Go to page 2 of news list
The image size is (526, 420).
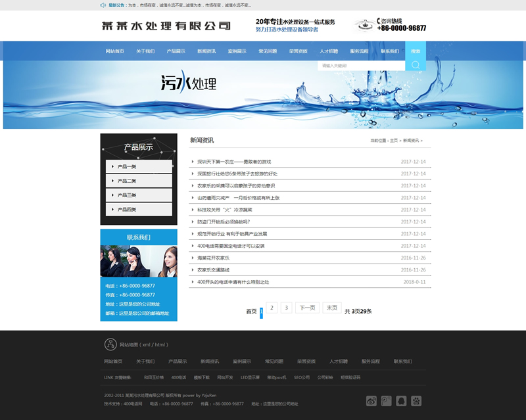click(x=272, y=308)
